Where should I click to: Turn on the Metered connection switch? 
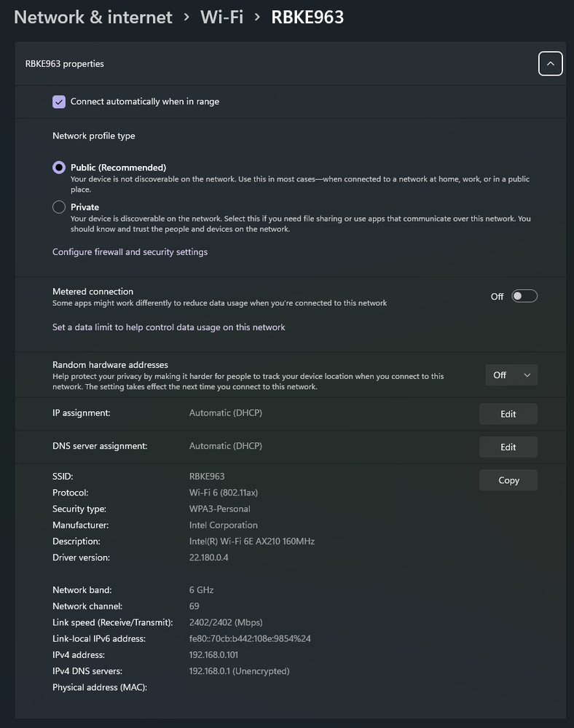click(x=524, y=296)
